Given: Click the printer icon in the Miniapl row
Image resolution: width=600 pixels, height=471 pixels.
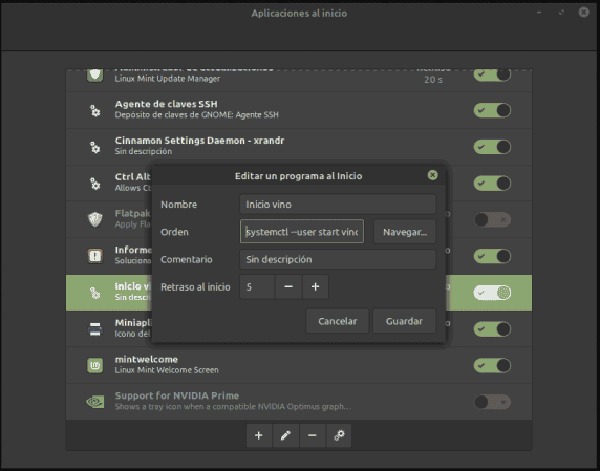Looking at the screenshot, I should pyautogui.click(x=95, y=329).
